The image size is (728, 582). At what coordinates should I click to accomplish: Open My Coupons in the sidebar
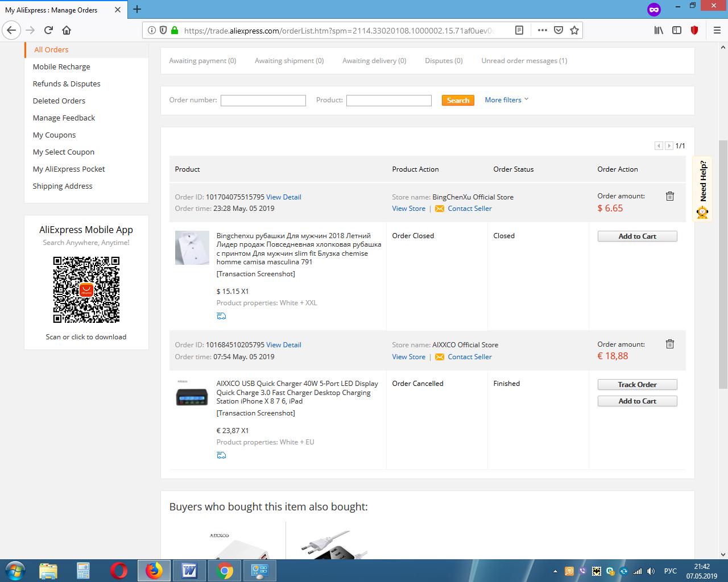(x=54, y=135)
